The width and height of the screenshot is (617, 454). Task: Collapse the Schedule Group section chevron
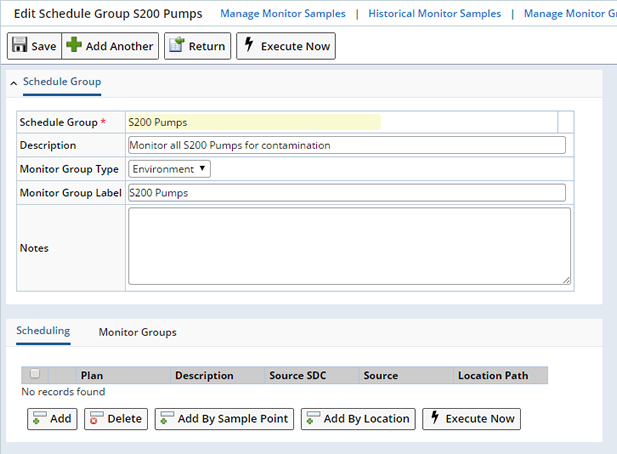click(14, 83)
